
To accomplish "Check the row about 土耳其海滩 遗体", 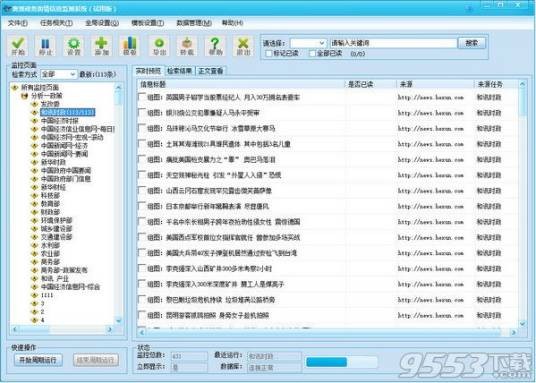I will tap(142, 144).
